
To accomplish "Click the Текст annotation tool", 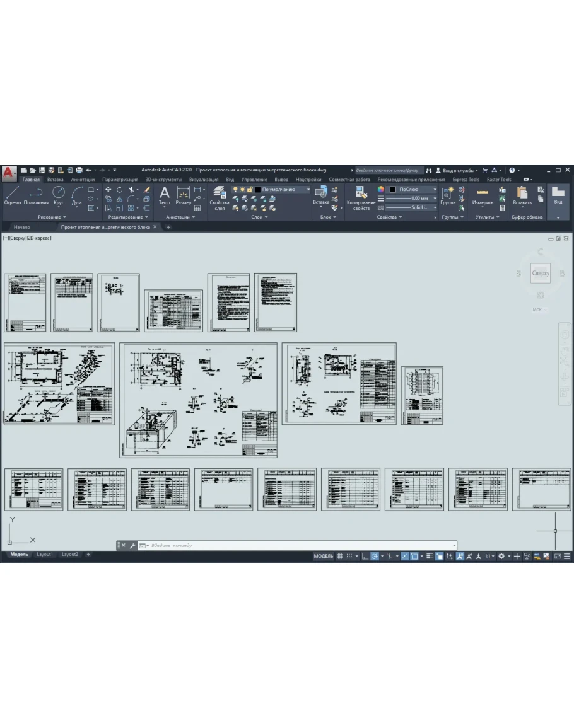I will 165,194.
